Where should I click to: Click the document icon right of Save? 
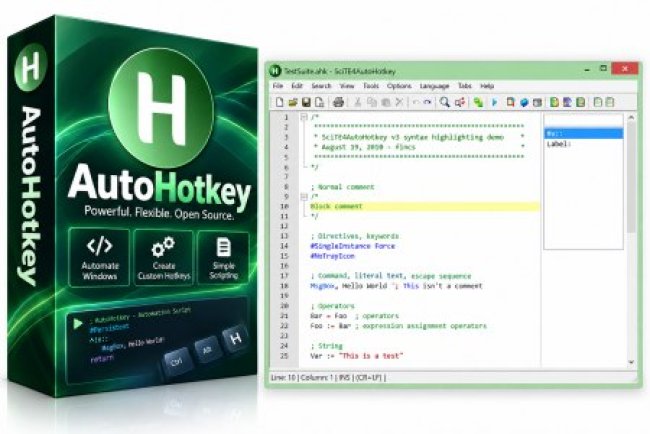coord(319,102)
